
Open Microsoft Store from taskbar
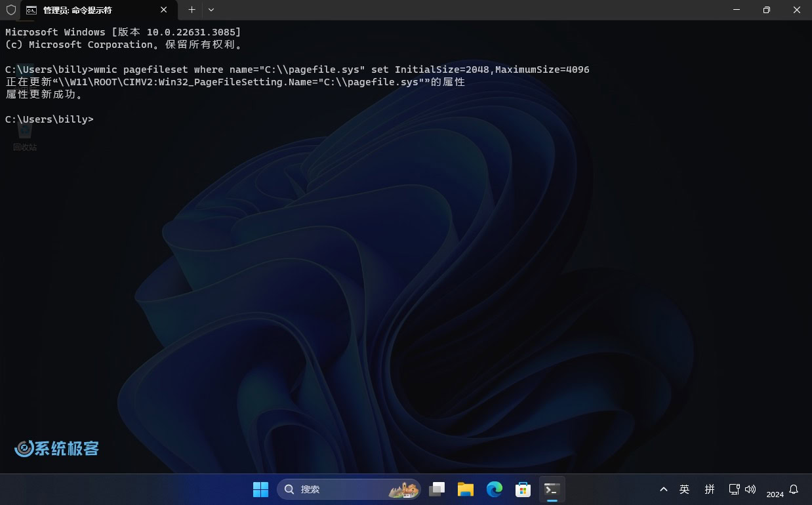(523, 489)
